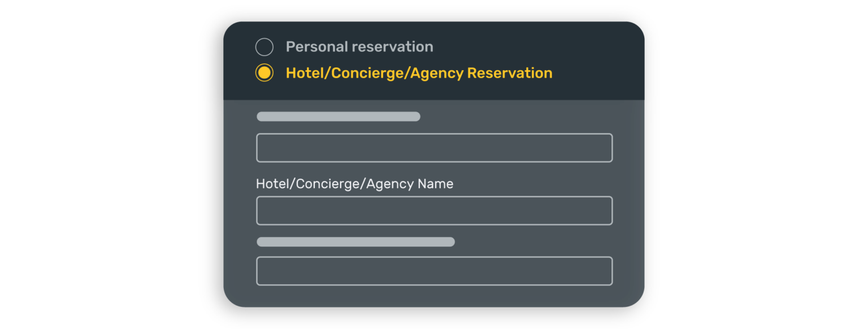
Task: Select the Personal reservation radio button
Action: (x=264, y=47)
